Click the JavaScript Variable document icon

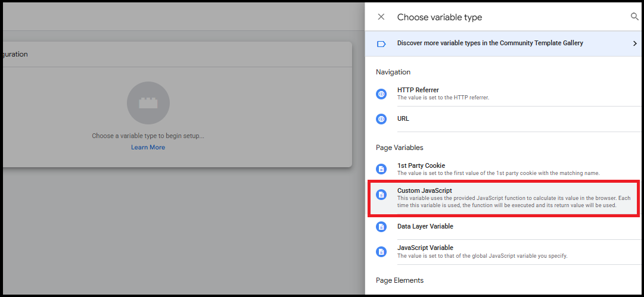(381, 252)
